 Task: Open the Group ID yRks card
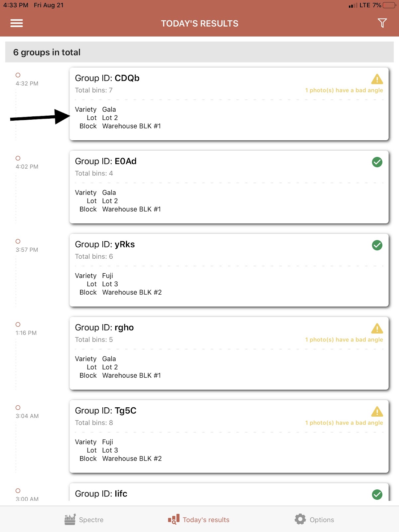point(229,270)
